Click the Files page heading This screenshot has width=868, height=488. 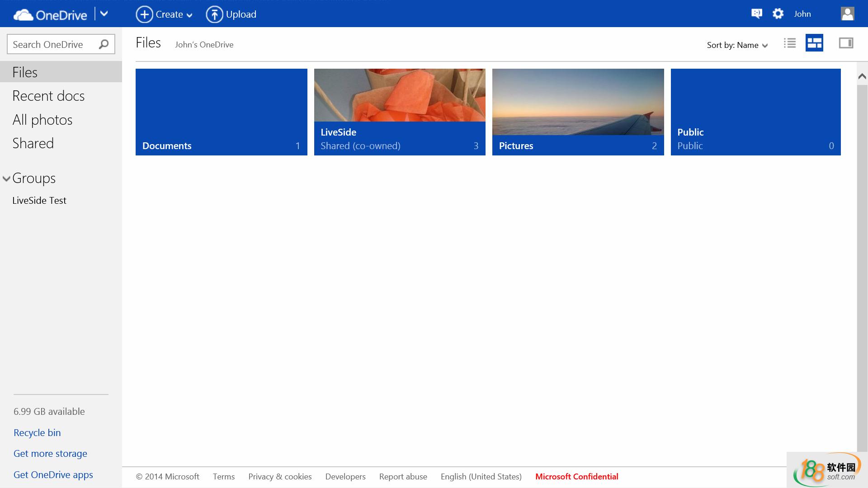point(148,42)
